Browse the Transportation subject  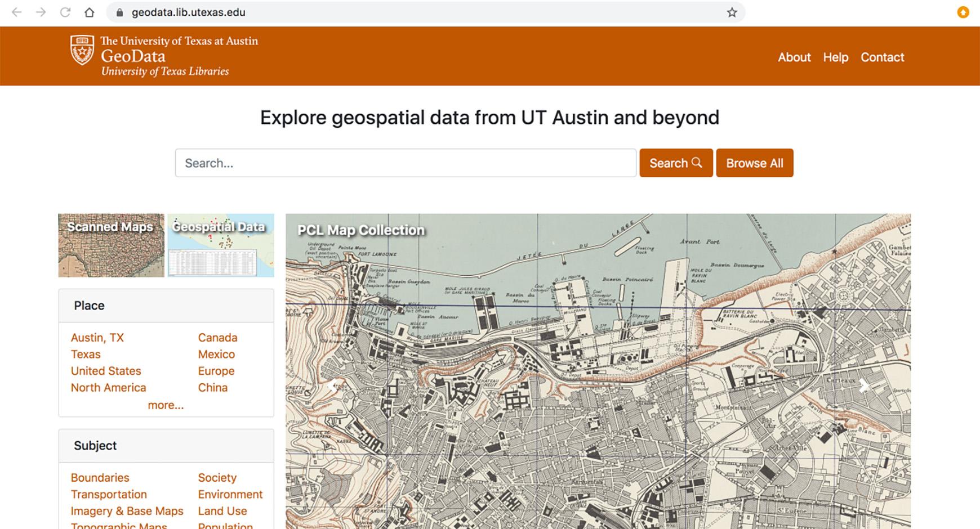pyautogui.click(x=109, y=494)
